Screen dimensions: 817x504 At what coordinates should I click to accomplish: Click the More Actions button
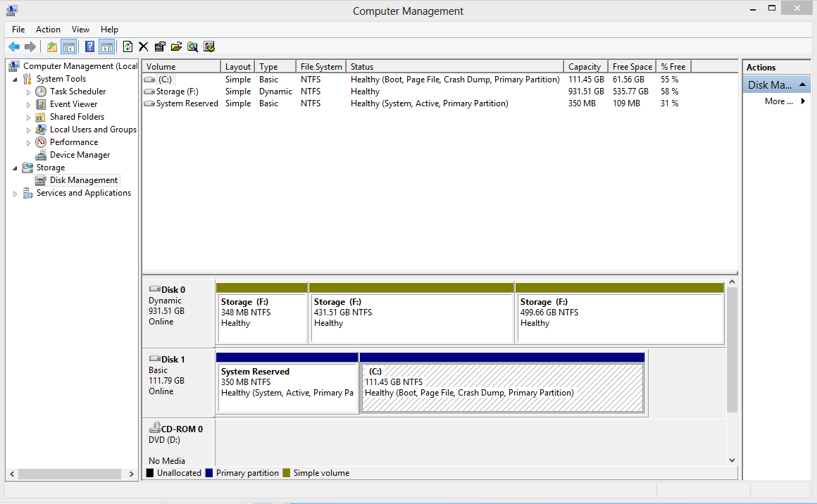[778, 101]
